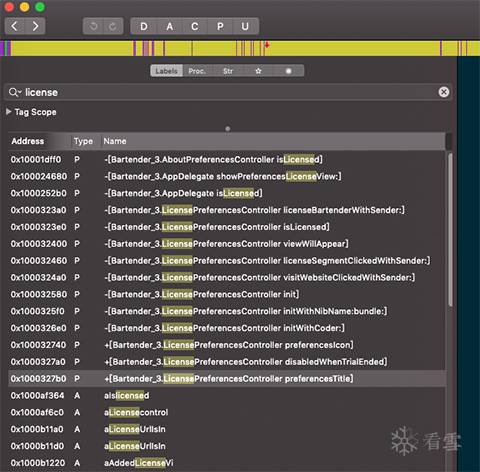Click the undo arrow button
Screen dimensions: 480x472
point(93,26)
